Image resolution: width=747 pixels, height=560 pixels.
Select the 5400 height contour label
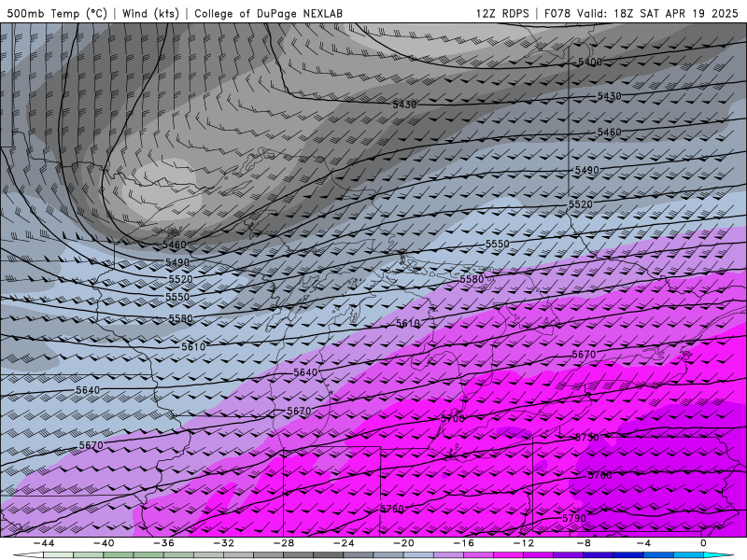[590, 62]
